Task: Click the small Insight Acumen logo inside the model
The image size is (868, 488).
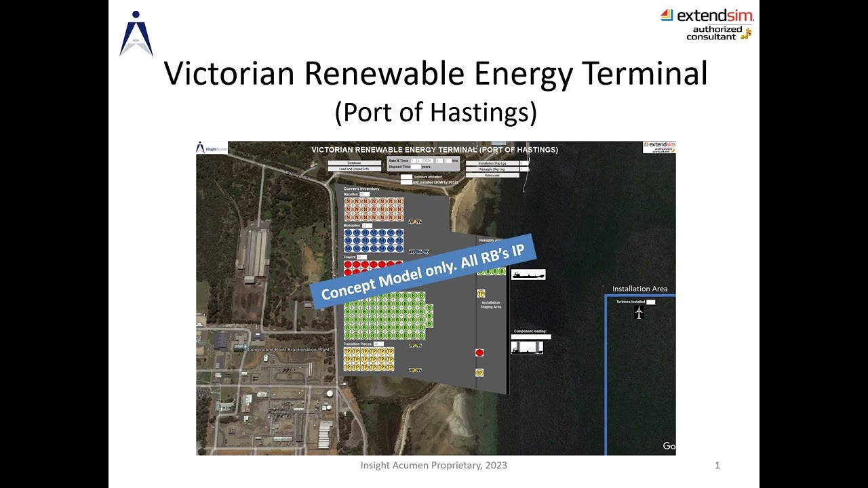Action: point(212,148)
